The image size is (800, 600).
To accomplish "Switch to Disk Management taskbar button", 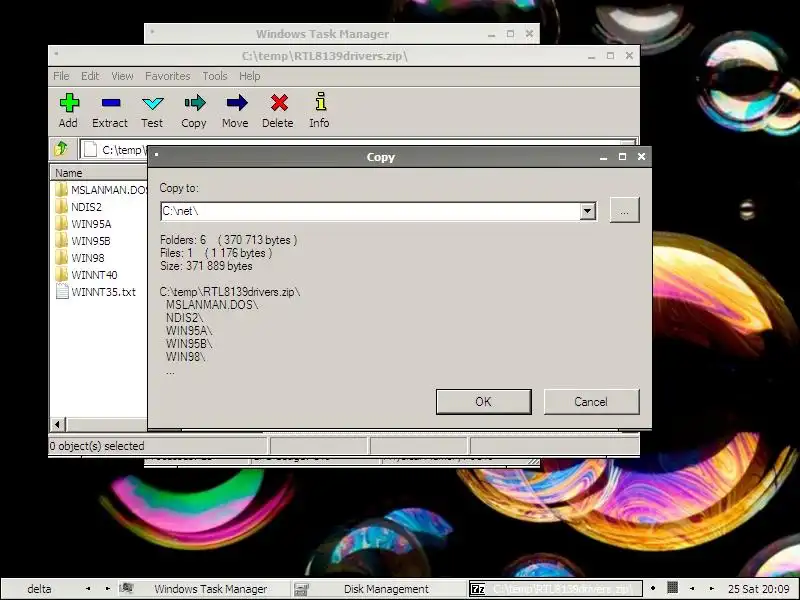I will pyautogui.click(x=379, y=589).
